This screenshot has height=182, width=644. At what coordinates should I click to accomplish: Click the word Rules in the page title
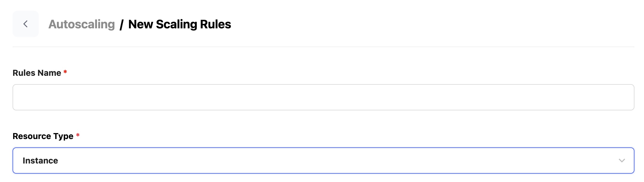click(215, 24)
